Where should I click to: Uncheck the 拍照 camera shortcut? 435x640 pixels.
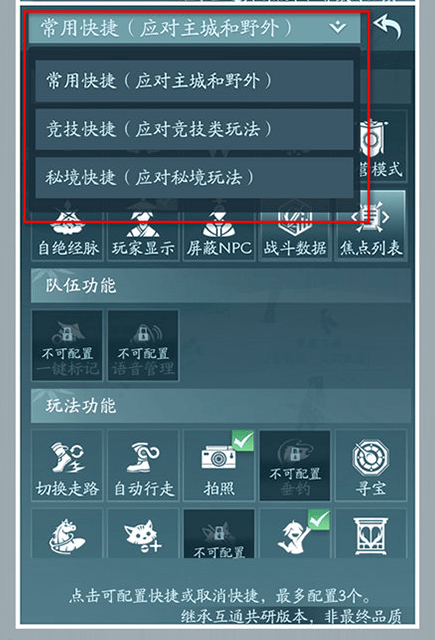pyautogui.click(x=219, y=465)
